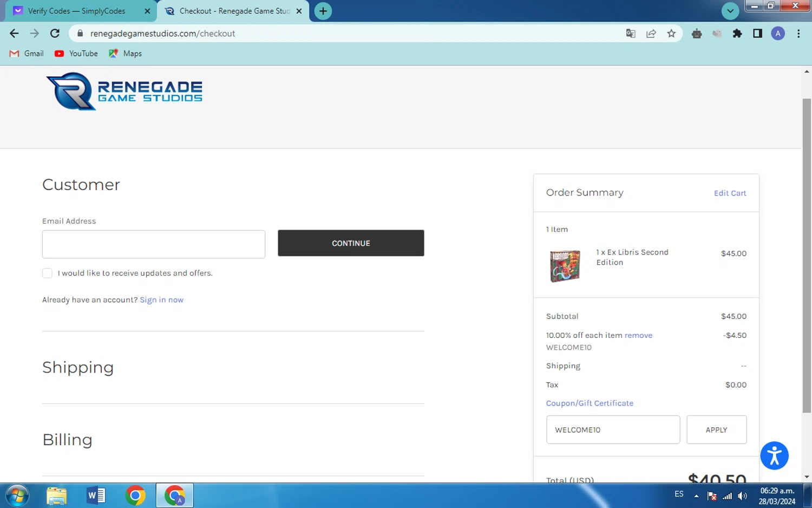Click the CONTINUE button
The height and width of the screenshot is (508, 812).
coord(351,243)
